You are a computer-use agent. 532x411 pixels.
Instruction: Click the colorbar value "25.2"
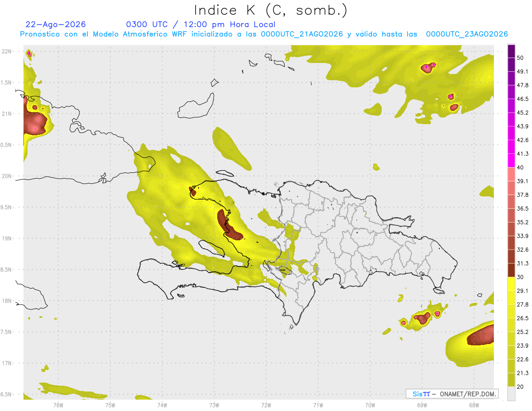pyautogui.click(x=523, y=332)
